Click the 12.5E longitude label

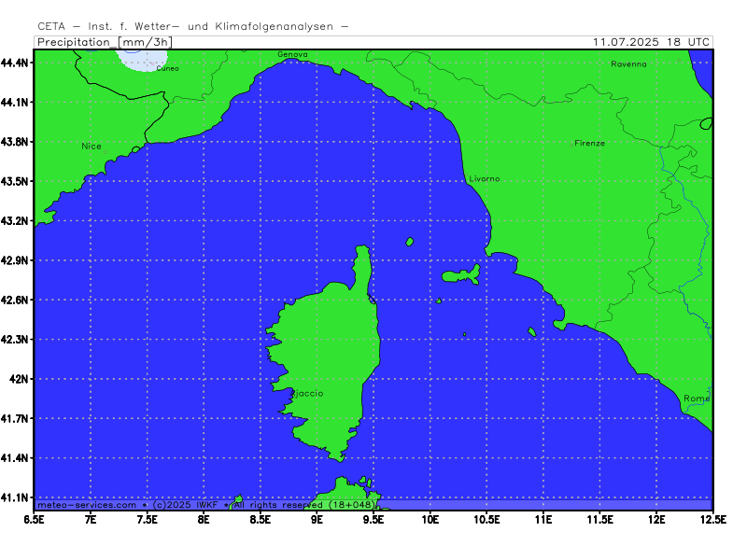click(713, 520)
